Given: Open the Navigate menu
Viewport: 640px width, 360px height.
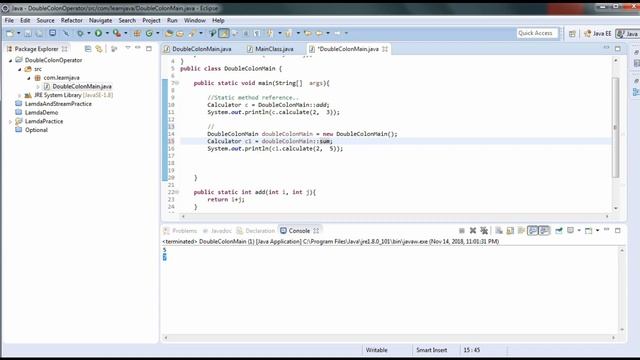Looking at the screenshot, I should (x=100, y=20).
